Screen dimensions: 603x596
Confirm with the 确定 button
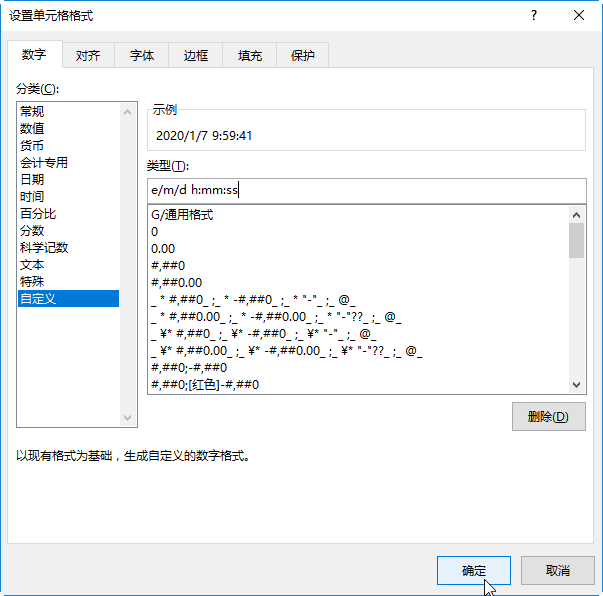[474, 571]
